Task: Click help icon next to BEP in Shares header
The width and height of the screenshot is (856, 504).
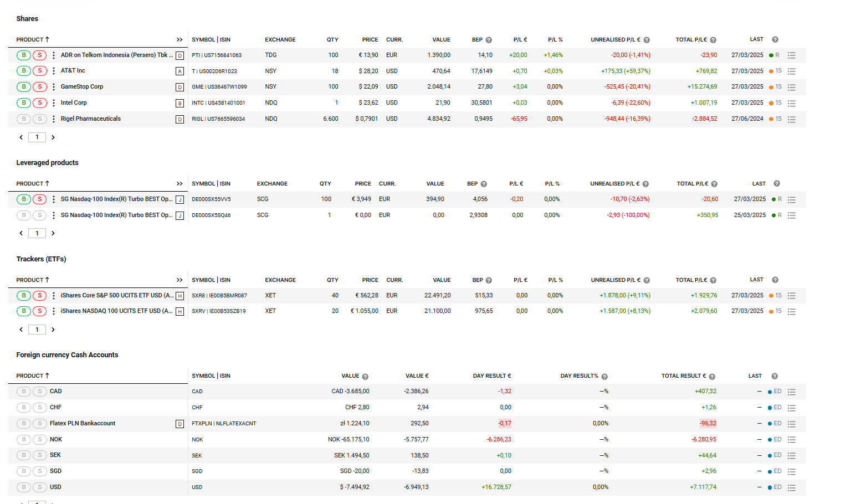Action: (x=489, y=40)
